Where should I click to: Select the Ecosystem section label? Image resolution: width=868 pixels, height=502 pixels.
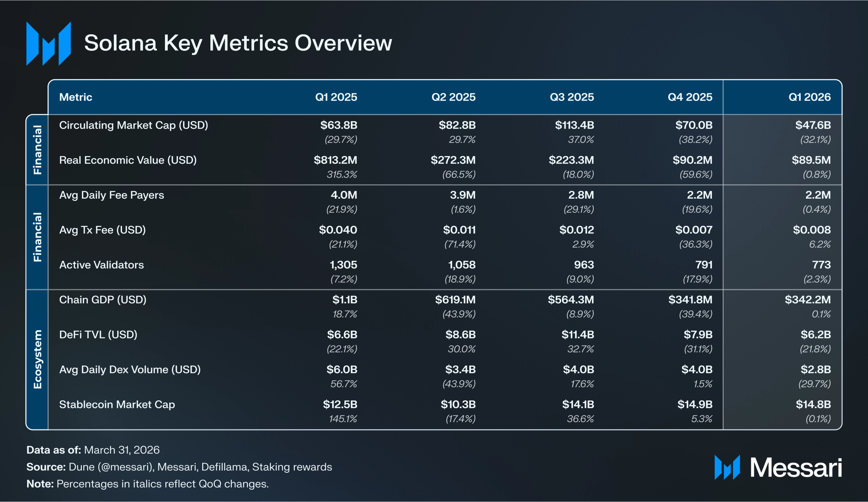coord(37,359)
